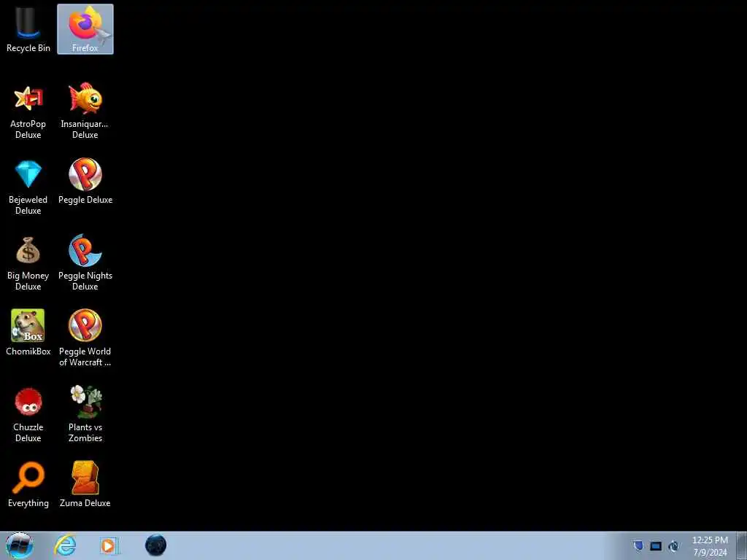
Task: Click the power/update tray icon
Action: tap(673, 546)
